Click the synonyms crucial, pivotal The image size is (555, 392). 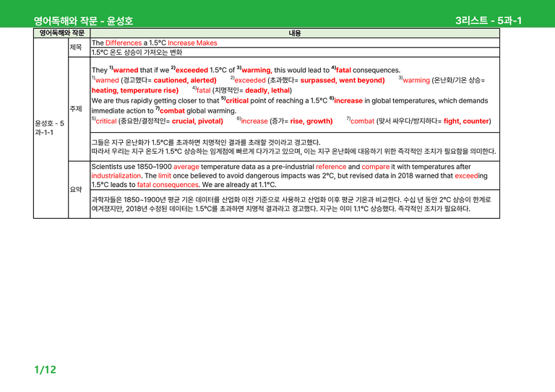197,121
